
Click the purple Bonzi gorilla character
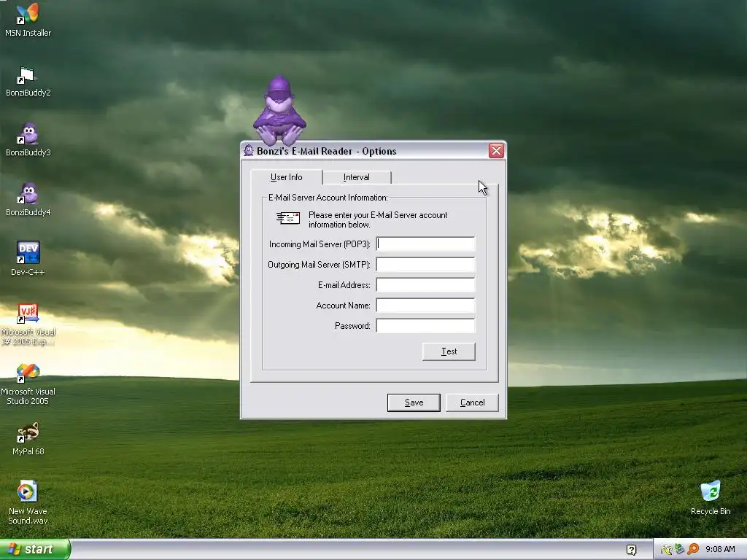(279, 109)
